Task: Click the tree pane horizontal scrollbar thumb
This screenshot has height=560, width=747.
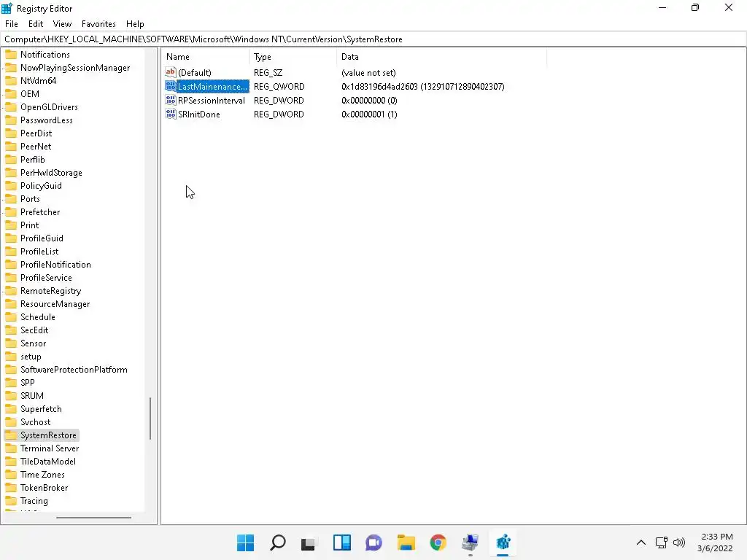Action: tap(93, 517)
